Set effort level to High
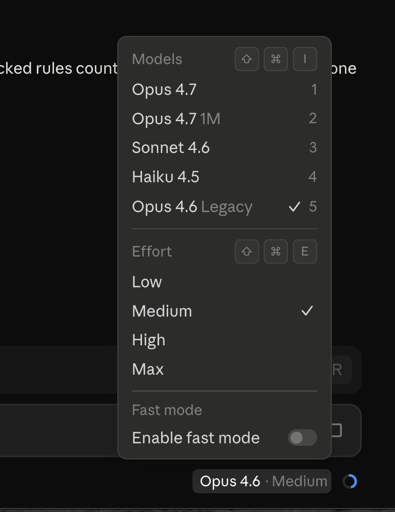Image resolution: width=395 pixels, height=512 pixels. tap(224, 340)
